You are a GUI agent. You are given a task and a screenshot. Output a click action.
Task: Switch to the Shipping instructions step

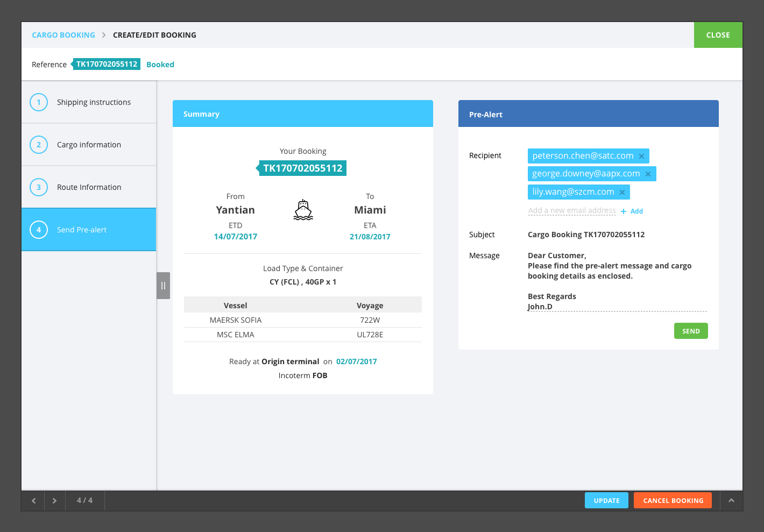[94, 102]
